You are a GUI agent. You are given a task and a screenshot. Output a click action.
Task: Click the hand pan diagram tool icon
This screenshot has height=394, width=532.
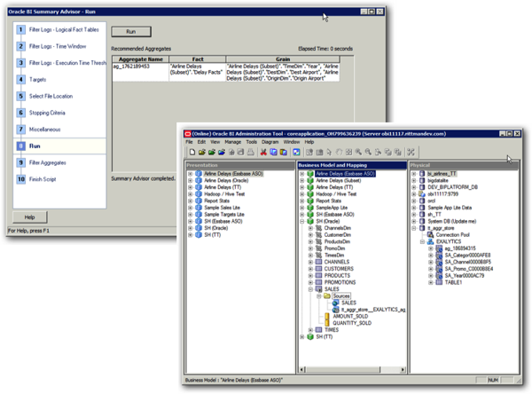click(x=339, y=152)
